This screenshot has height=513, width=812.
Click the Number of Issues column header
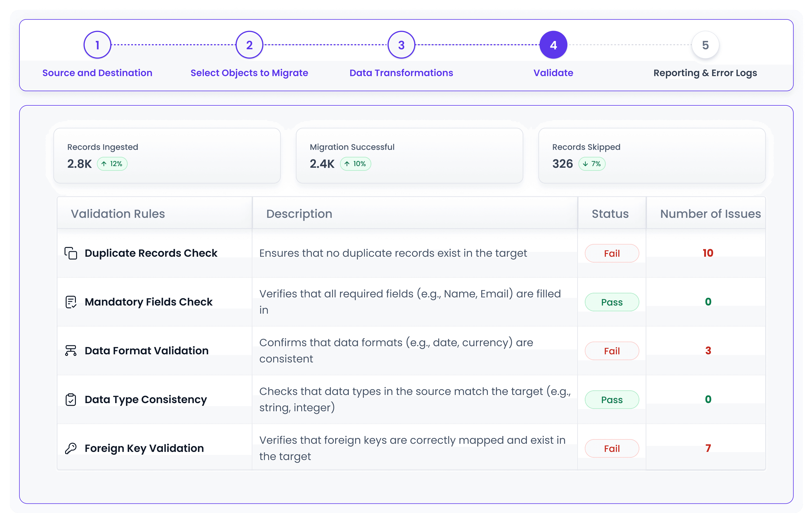click(710, 214)
